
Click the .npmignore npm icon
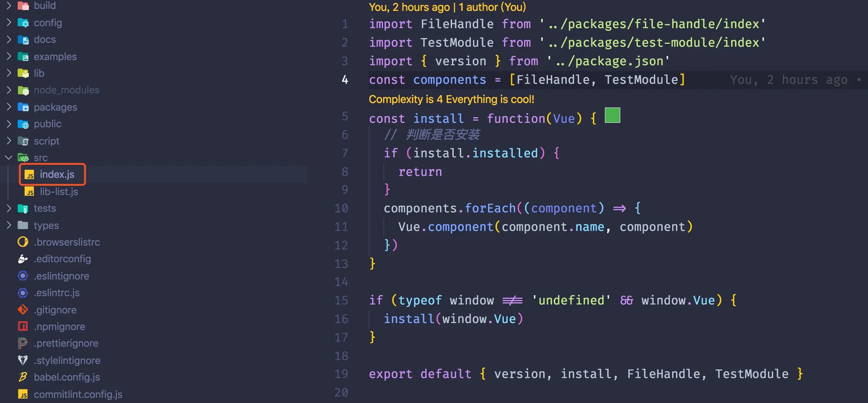pos(23,327)
